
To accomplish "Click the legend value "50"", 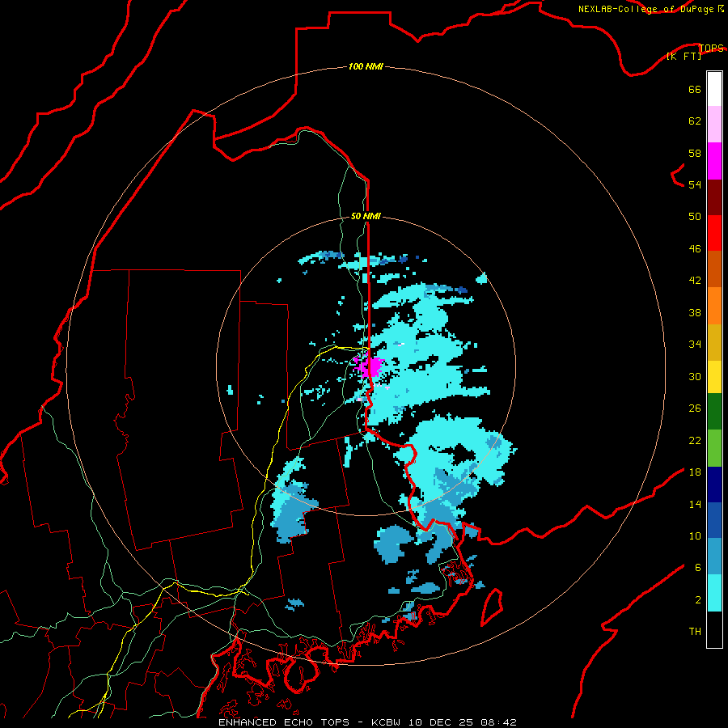I will [695, 217].
